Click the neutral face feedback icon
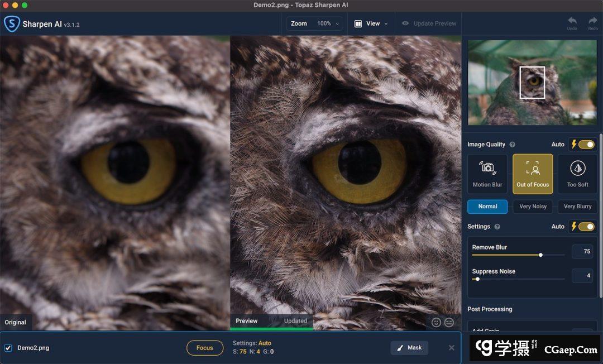Viewport: 603px width, 364px height. (449, 322)
